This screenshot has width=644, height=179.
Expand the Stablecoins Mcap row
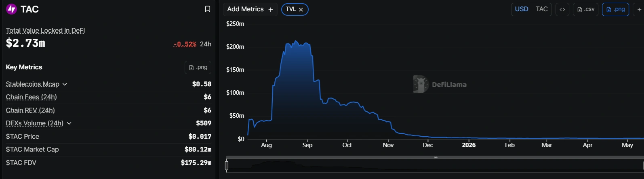point(65,84)
